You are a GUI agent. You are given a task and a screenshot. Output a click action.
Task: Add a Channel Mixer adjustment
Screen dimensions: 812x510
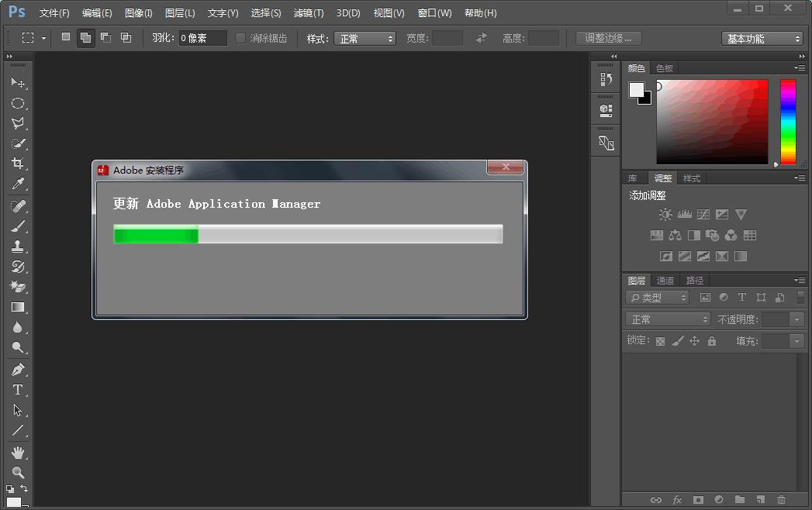(x=731, y=236)
